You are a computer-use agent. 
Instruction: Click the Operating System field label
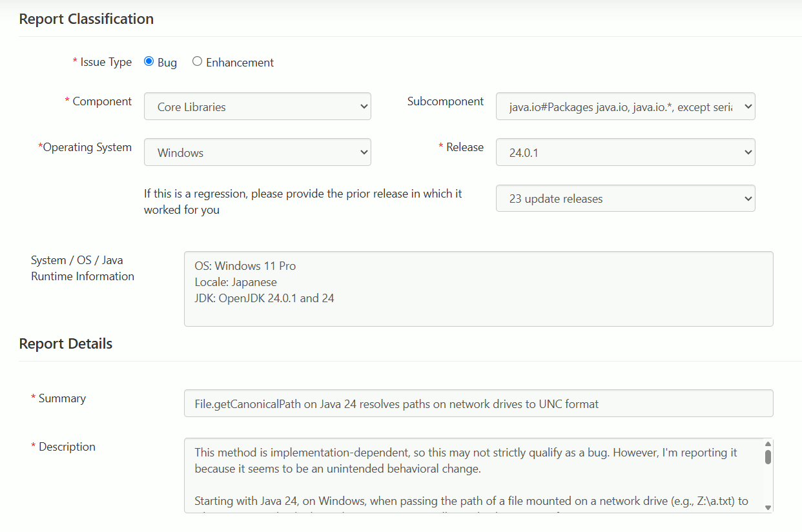click(87, 148)
